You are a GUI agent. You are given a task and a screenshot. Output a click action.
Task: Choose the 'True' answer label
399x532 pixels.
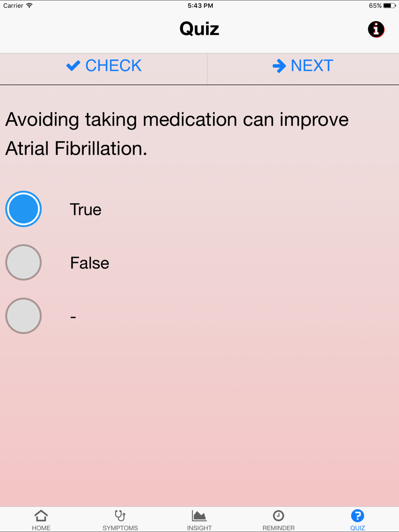[85, 209]
